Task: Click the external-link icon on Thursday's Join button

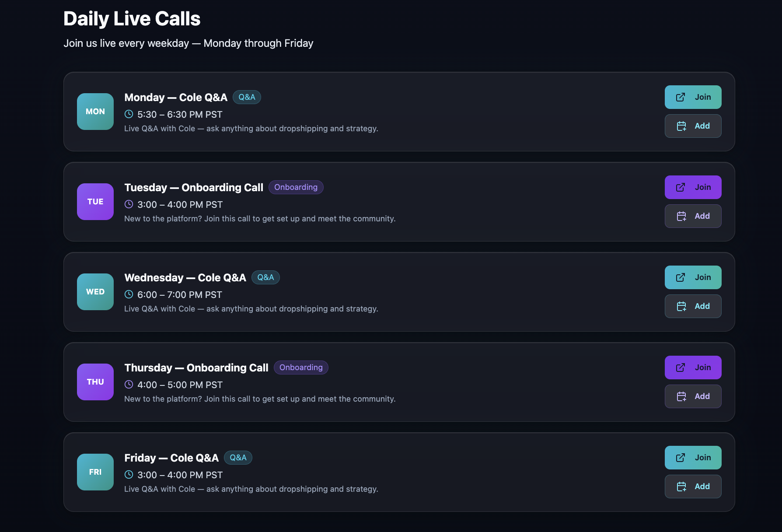Action: [680, 367]
